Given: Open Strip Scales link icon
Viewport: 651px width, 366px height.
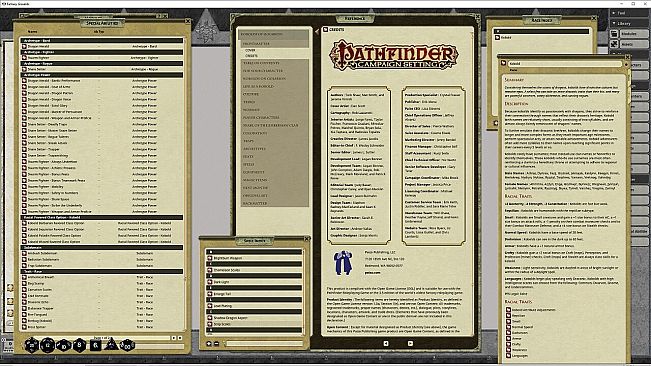Looking at the screenshot, I should 210,324.
